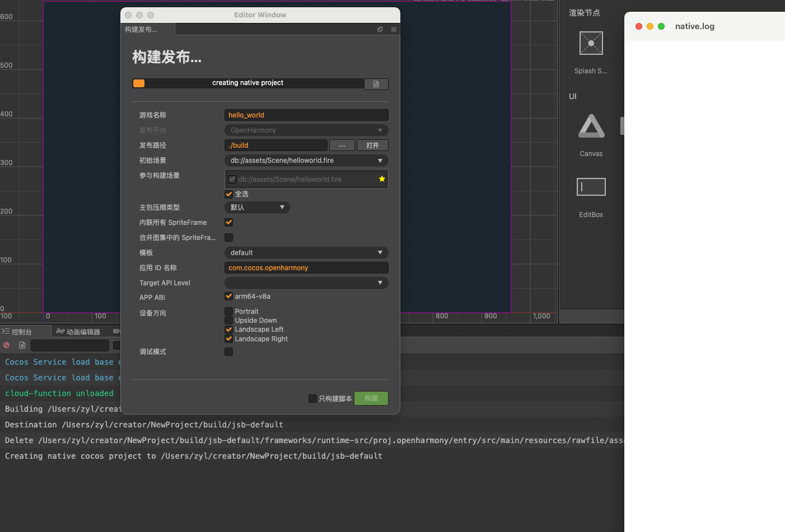Click the build progress bar
This screenshot has width=785, height=532.
[248, 83]
